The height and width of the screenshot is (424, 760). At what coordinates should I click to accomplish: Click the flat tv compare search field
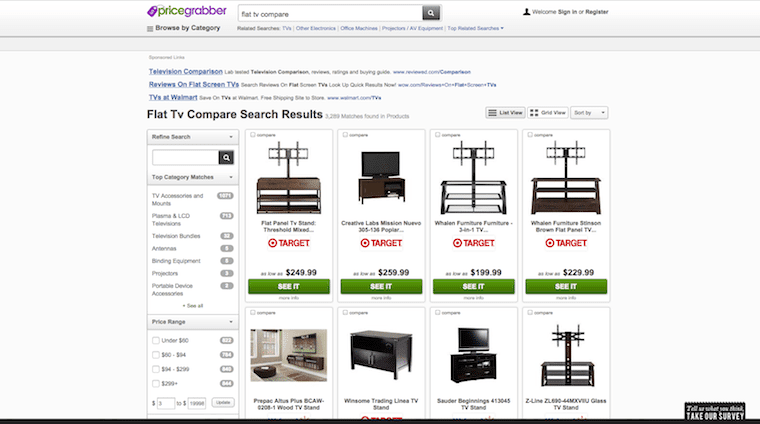click(331, 14)
